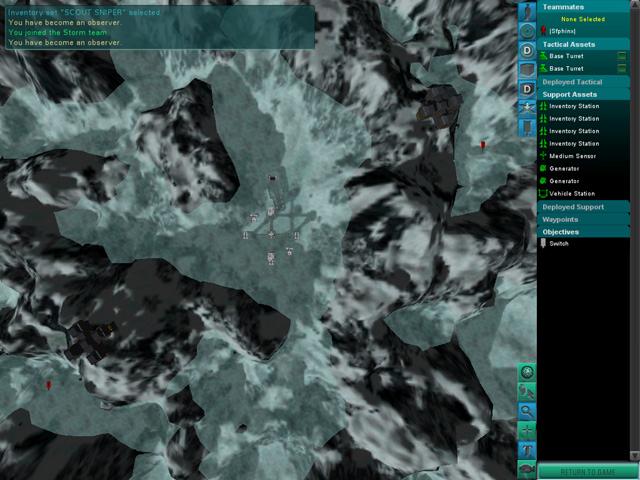Expand the Waypoints section header
This screenshot has width=640, height=480.
(583, 220)
